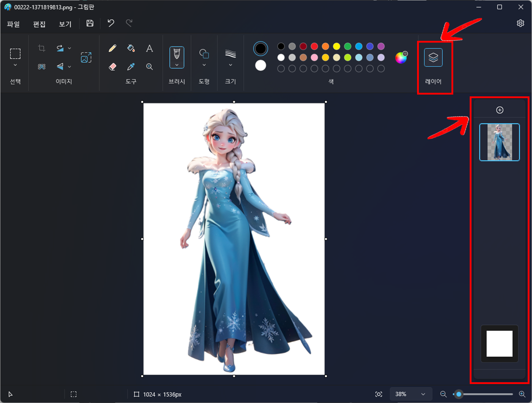
Task: Toggle the 레이어 layers panel
Action: tap(433, 57)
